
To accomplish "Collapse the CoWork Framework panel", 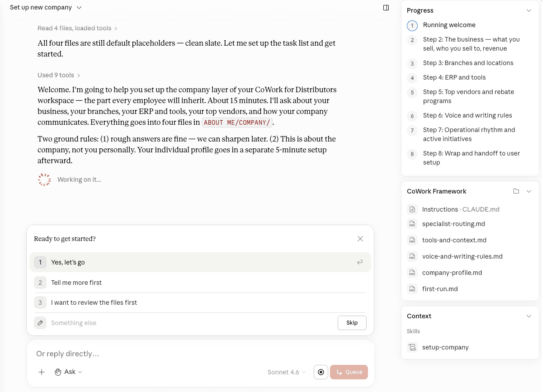I will click(x=528, y=191).
